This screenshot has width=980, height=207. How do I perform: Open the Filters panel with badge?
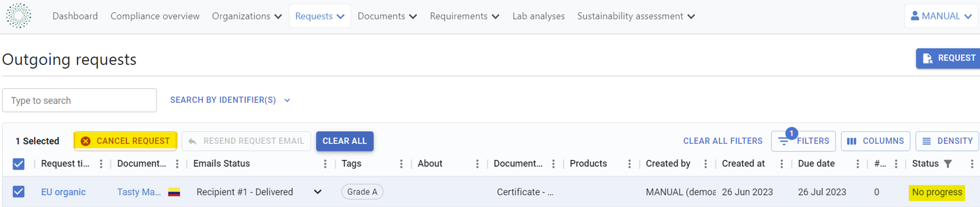803,141
